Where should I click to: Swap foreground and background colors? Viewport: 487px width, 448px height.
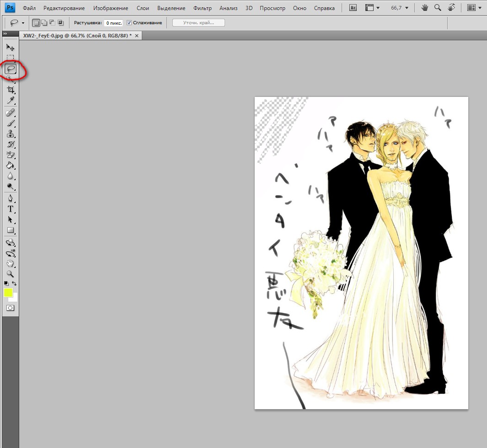click(x=14, y=283)
